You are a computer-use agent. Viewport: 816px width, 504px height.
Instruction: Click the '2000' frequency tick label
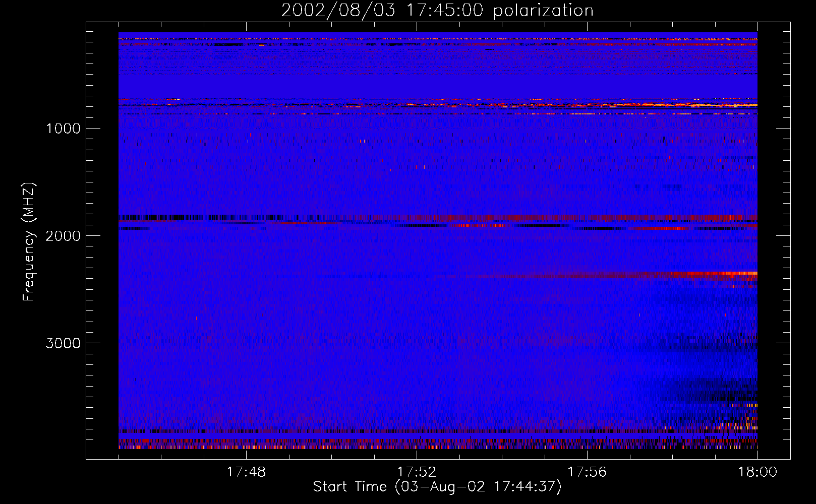63,236
